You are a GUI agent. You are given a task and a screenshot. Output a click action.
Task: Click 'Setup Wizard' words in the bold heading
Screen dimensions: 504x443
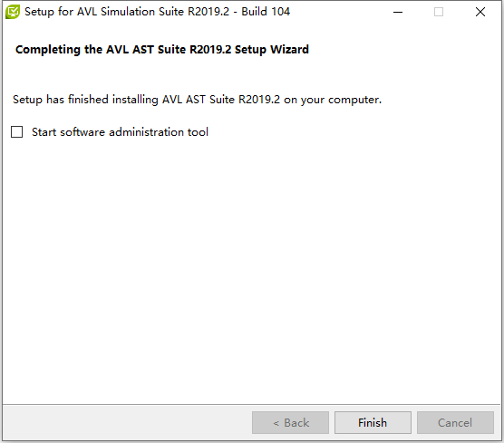coord(272,50)
